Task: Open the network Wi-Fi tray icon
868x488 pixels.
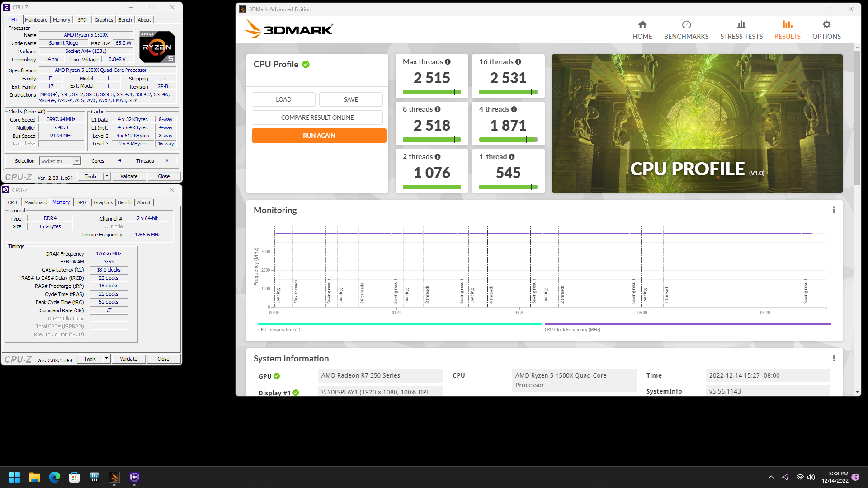Action: pyautogui.click(x=800, y=477)
